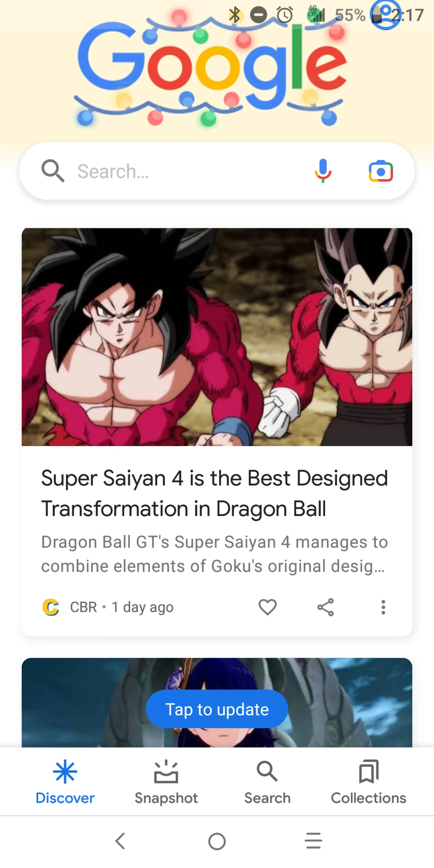Open the Super Saiyan 4 article headline

[214, 493]
